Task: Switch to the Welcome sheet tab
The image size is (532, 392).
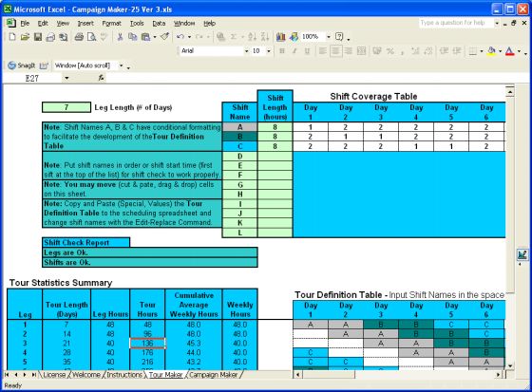Action: [86, 375]
